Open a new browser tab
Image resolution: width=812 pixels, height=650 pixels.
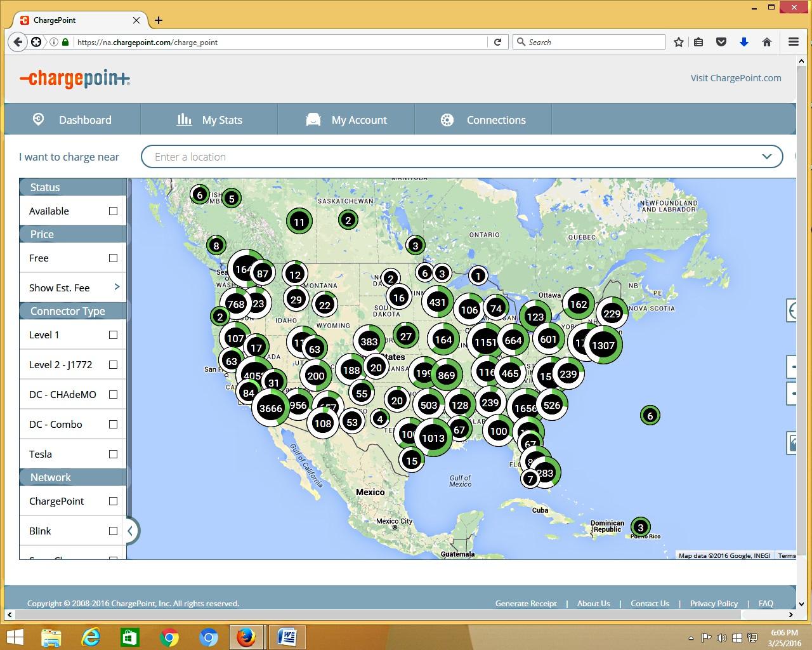[159, 20]
